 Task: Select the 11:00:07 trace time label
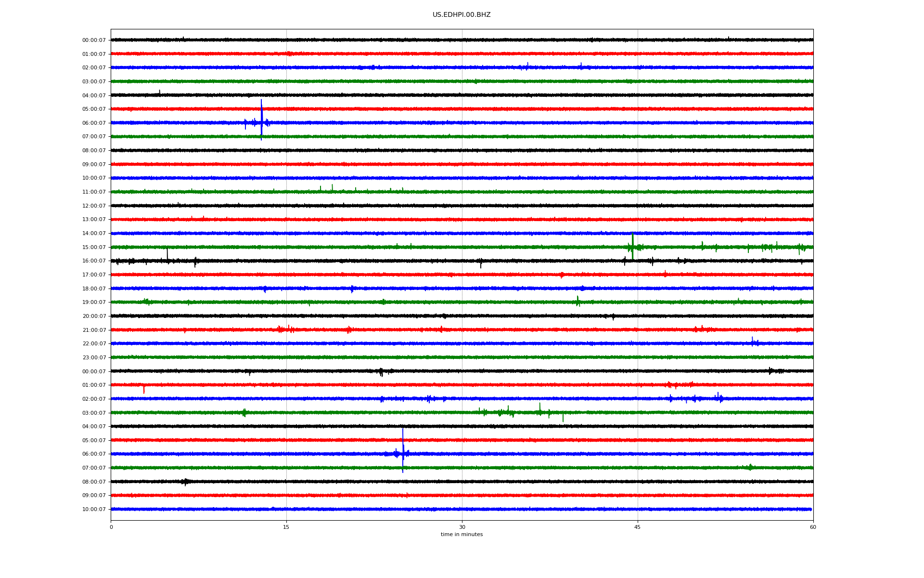pyautogui.click(x=94, y=192)
